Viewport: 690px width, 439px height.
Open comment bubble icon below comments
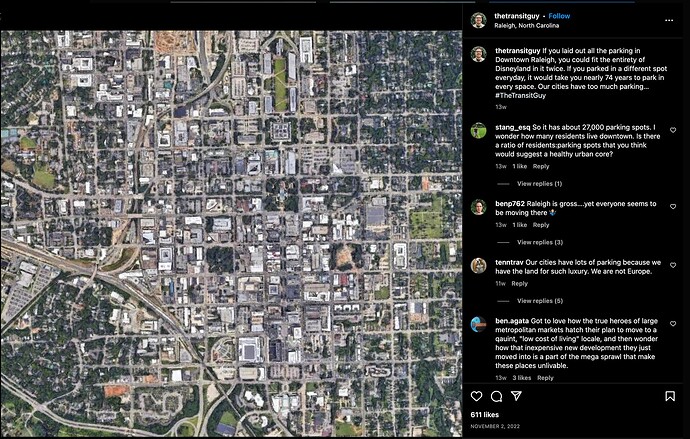pos(496,396)
